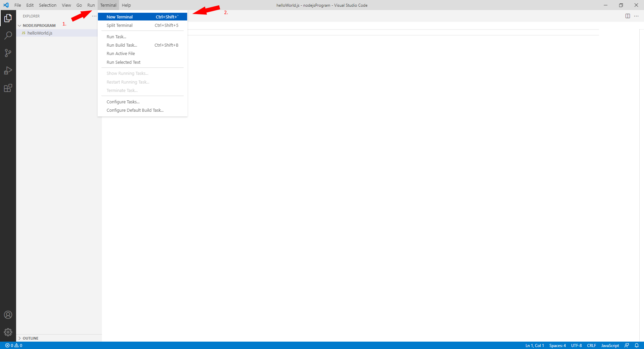
Task: Open the Source Control view icon
Action: [x=8, y=53]
